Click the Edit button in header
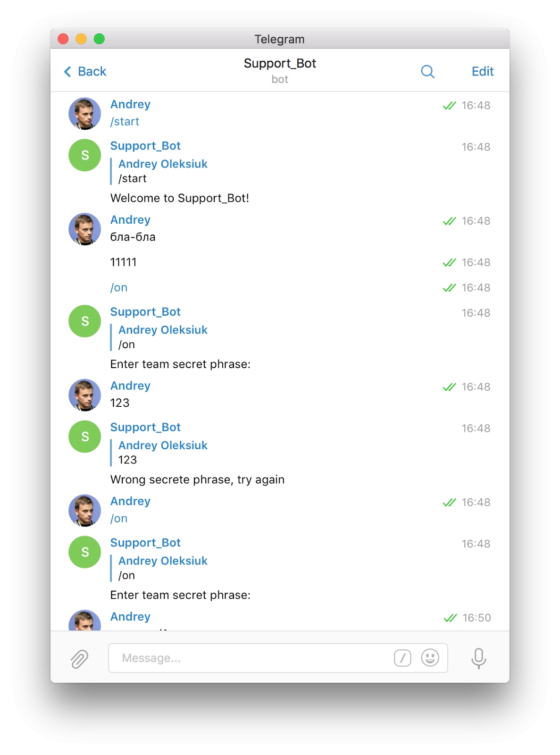The height and width of the screenshot is (755, 560). tap(482, 72)
